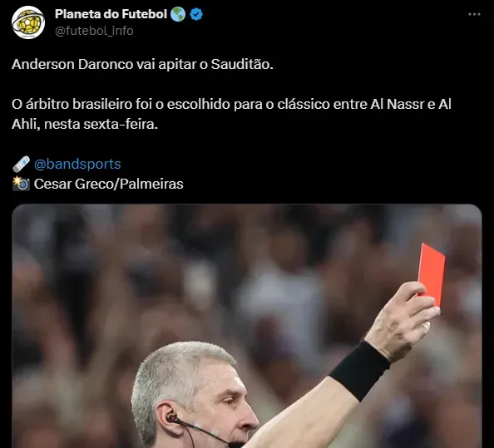The image size is (494, 448).
Task: Open the @bandsports mention link
Action: (x=77, y=164)
